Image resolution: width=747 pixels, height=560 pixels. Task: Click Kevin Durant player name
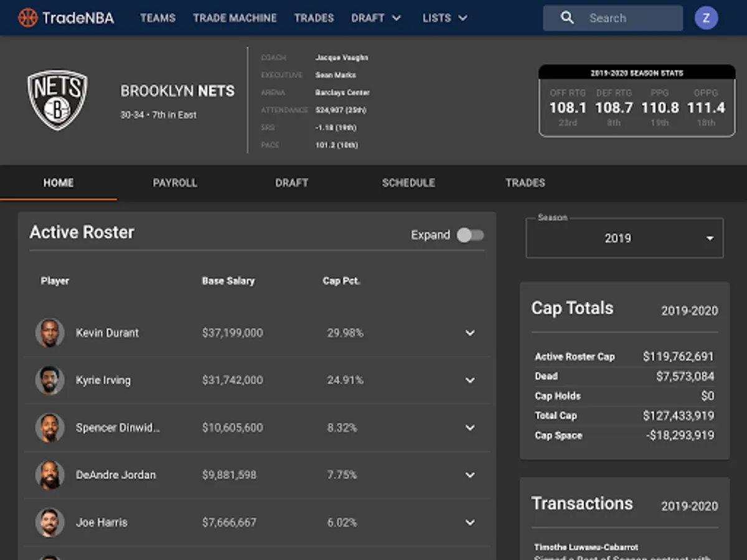[107, 333]
